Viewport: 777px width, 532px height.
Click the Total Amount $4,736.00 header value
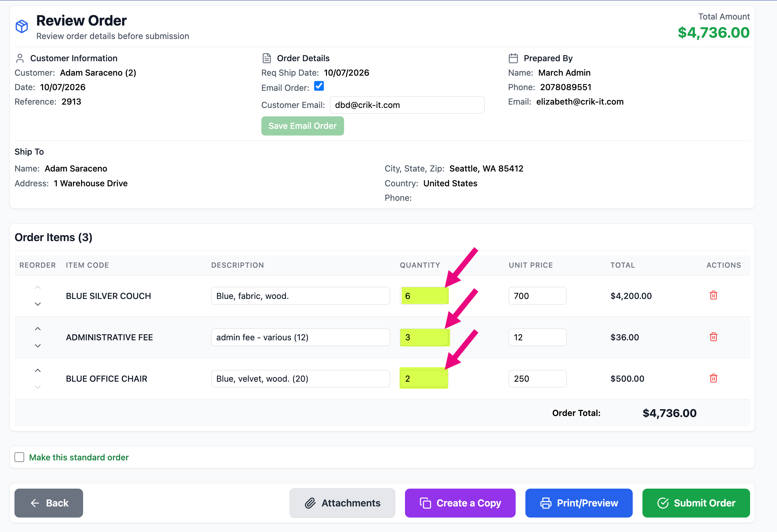(713, 33)
